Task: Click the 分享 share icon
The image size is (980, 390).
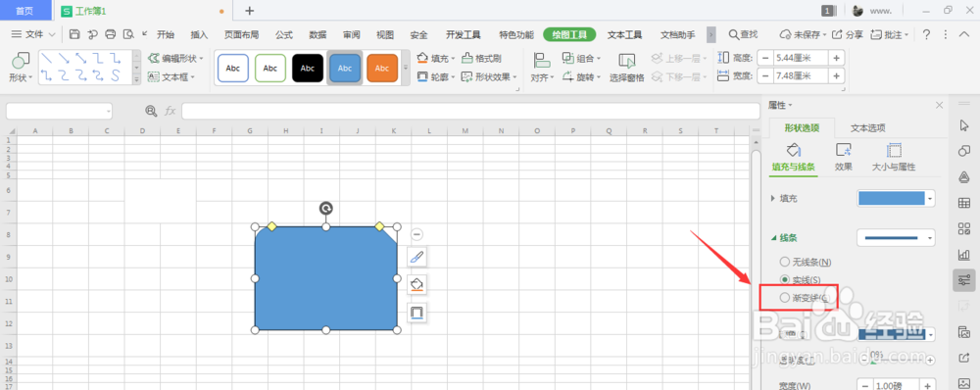Action: (838, 34)
